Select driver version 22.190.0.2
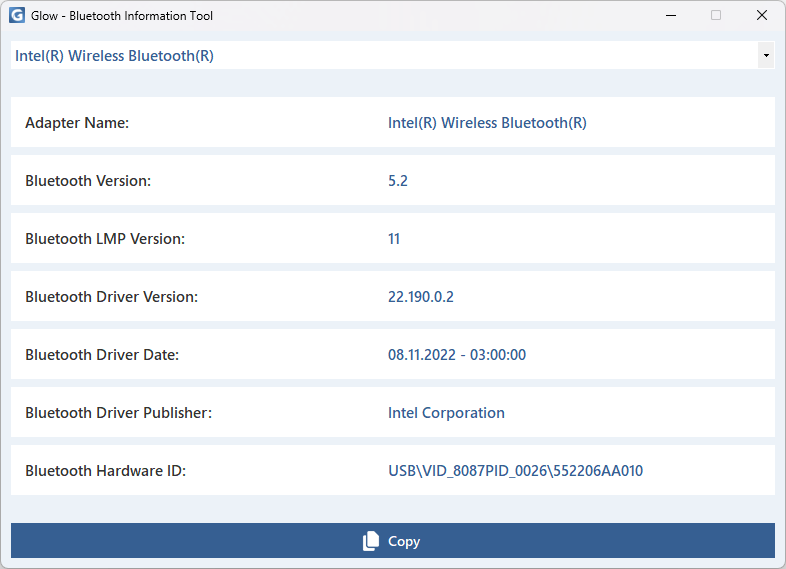The image size is (786, 569). pos(421,297)
